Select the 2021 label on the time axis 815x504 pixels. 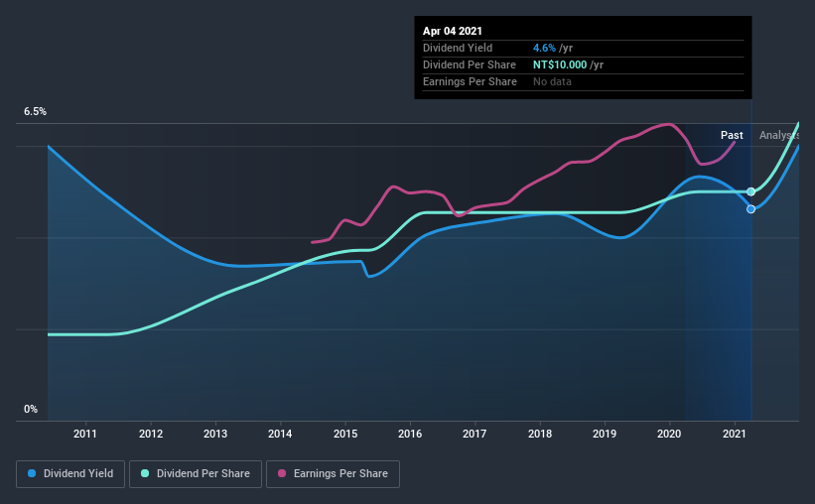click(735, 434)
